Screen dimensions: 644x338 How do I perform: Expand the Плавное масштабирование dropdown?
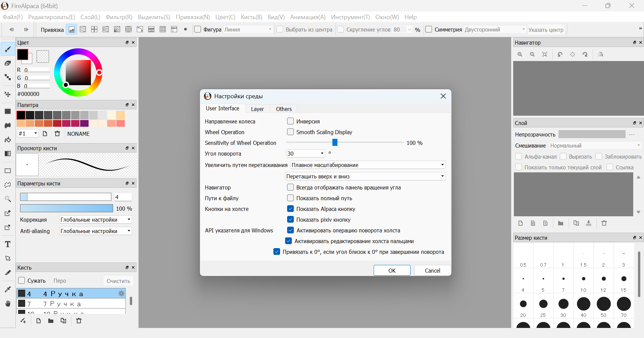tap(368, 165)
